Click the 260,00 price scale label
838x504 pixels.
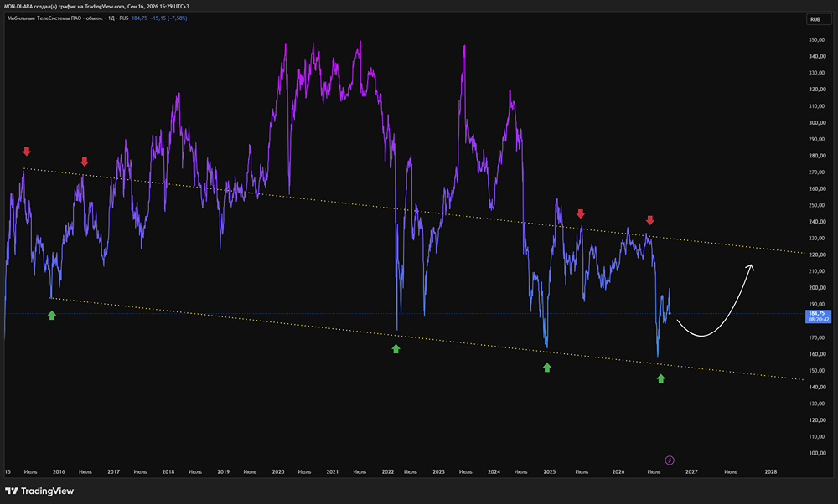point(817,188)
